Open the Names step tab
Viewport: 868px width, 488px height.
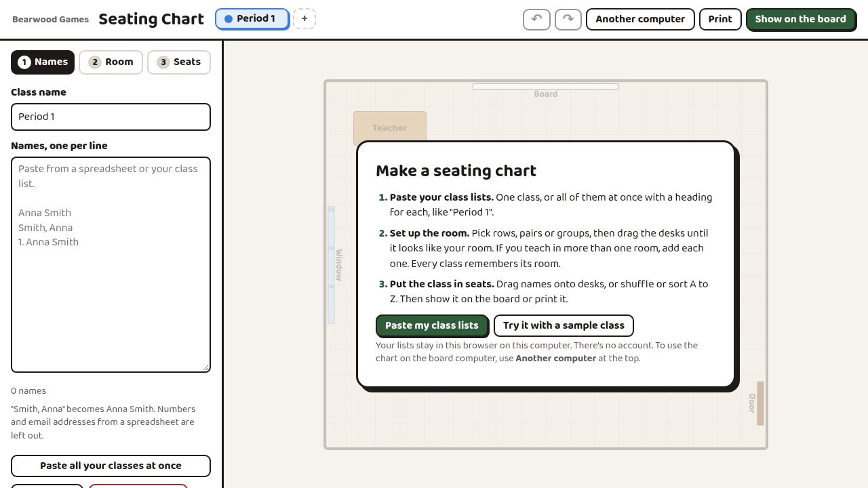point(43,62)
